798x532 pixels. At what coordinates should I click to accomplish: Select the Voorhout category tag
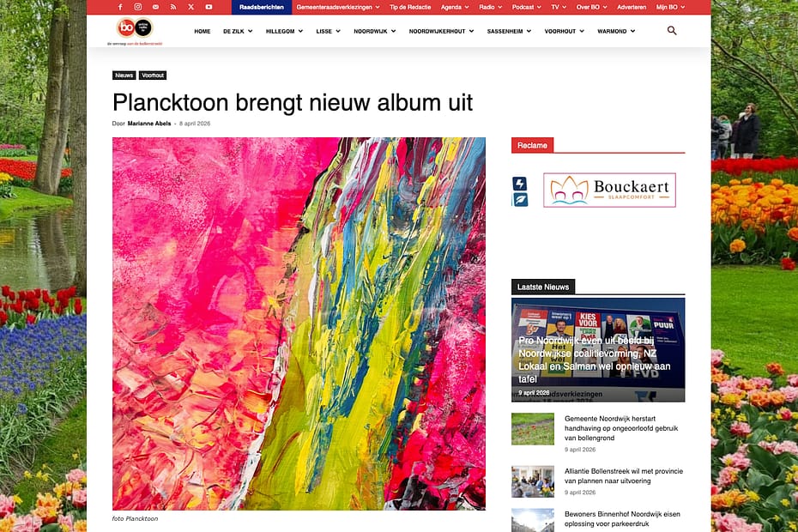click(153, 76)
